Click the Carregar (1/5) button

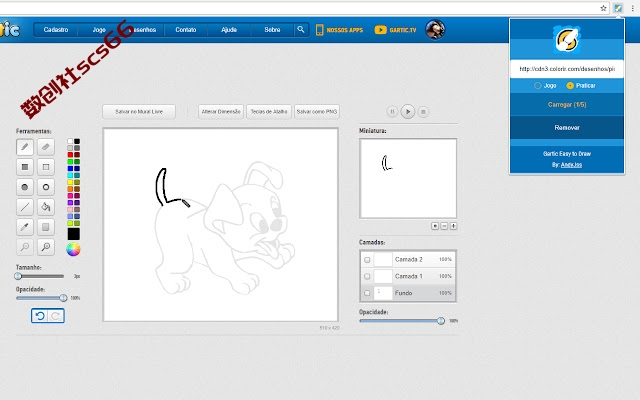click(x=567, y=104)
